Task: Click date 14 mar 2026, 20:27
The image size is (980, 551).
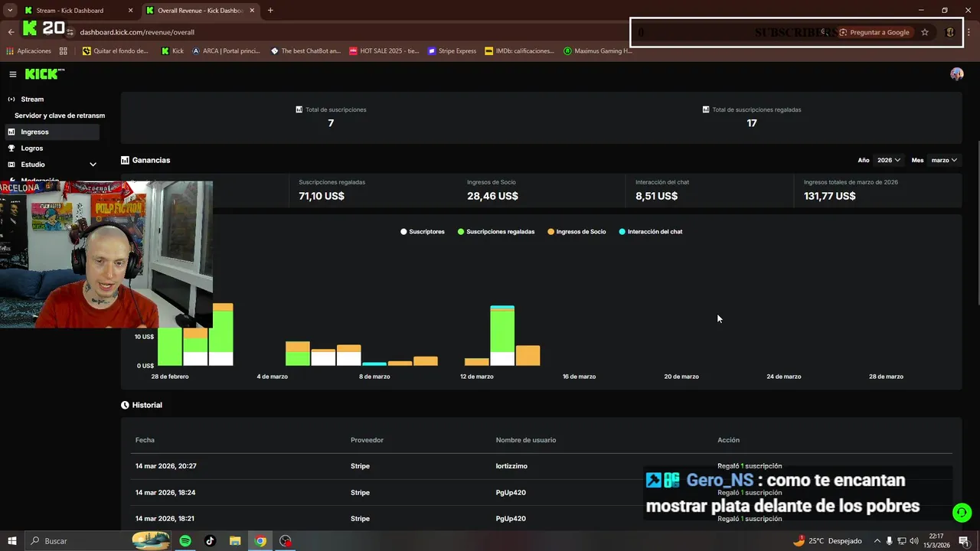Action: pyautogui.click(x=166, y=466)
